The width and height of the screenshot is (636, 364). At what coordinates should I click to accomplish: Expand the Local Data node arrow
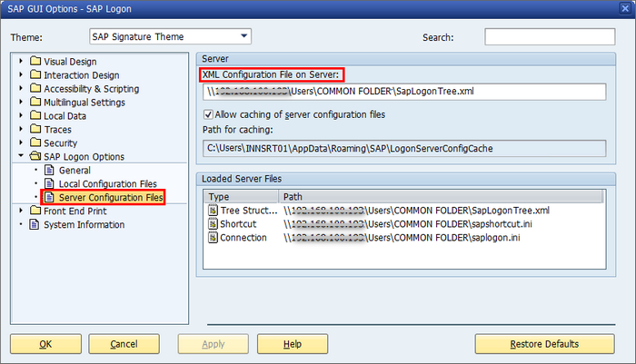pos(21,115)
